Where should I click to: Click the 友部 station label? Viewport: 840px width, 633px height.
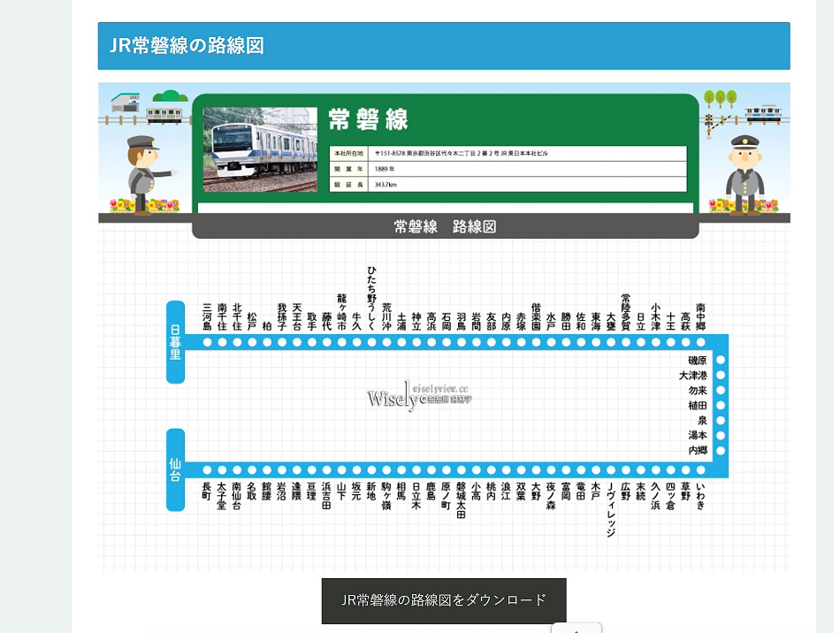(492, 322)
